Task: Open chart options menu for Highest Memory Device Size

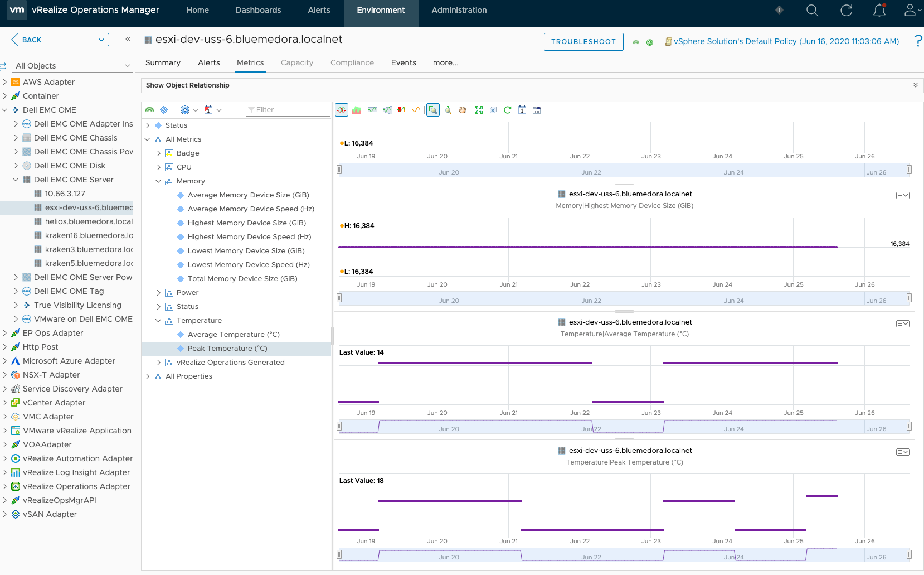Action: click(903, 195)
